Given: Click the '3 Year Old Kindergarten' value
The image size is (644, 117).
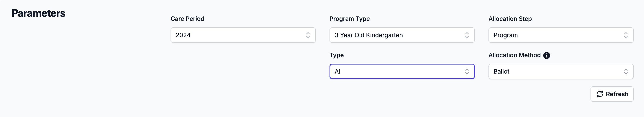Looking at the screenshot, I should point(368,35).
